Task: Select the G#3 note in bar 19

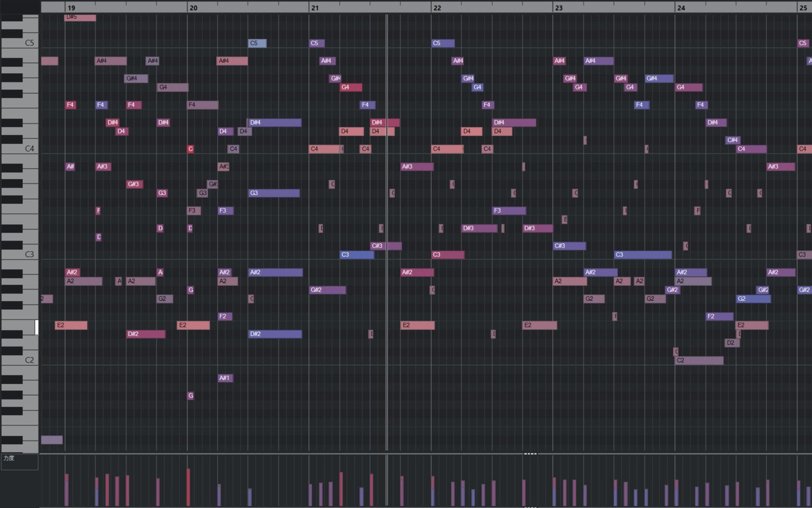Action: click(x=135, y=184)
